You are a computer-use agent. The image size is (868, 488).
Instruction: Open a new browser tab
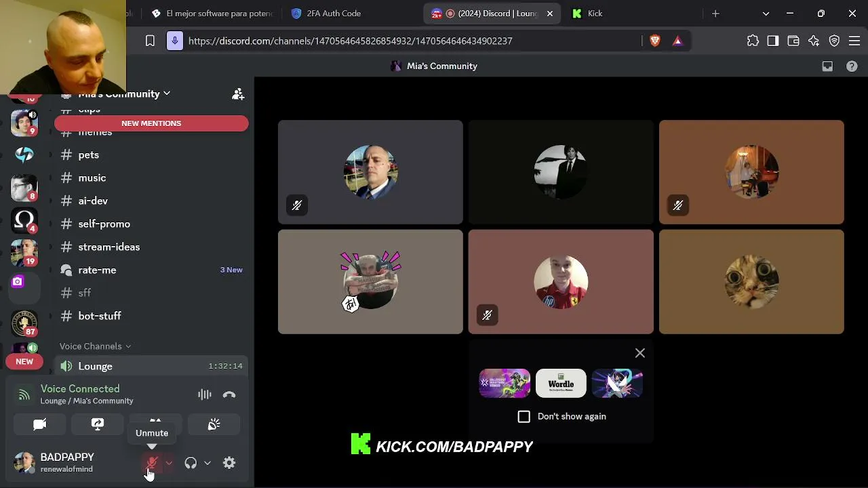[x=715, y=14]
